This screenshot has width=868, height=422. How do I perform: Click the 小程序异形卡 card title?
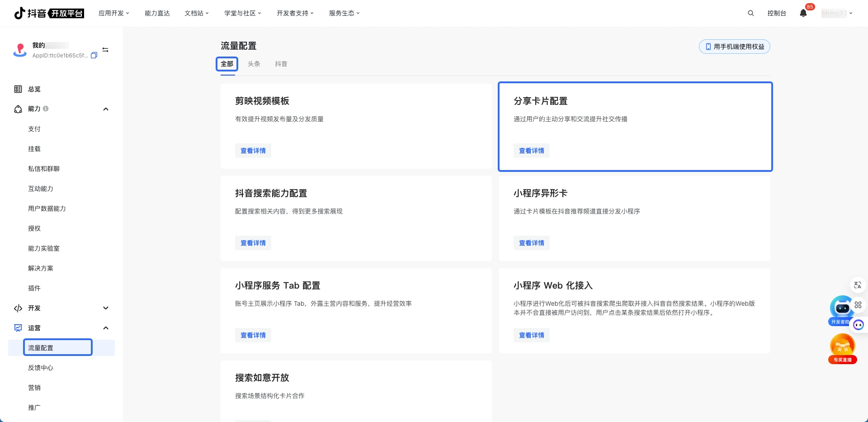[541, 193]
